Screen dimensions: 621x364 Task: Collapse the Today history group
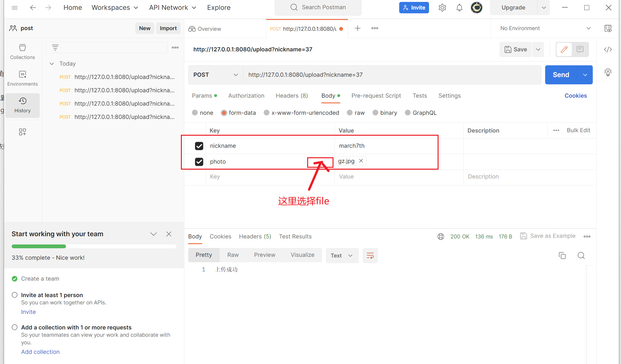[52, 64]
